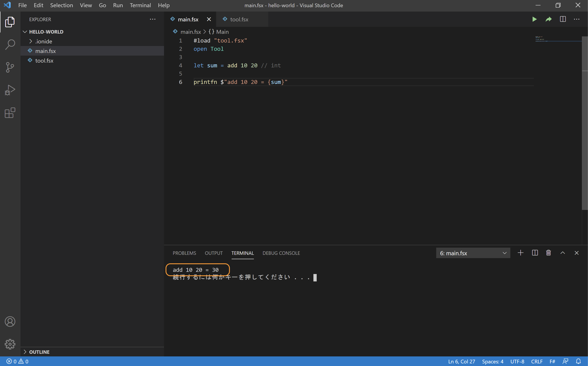Viewport: 588px width, 366px height.
Task: Click the F# language mode in status bar
Action: pyautogui.click(x=552, y=361)
